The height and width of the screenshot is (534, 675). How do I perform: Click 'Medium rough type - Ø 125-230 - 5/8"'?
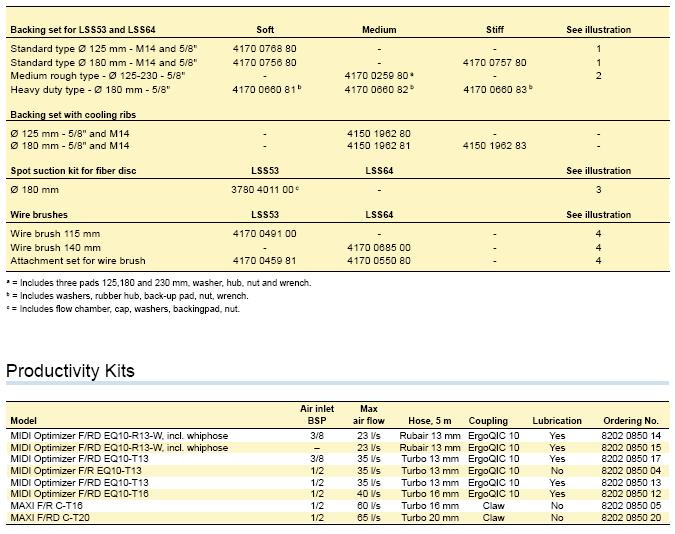point(98,76)
